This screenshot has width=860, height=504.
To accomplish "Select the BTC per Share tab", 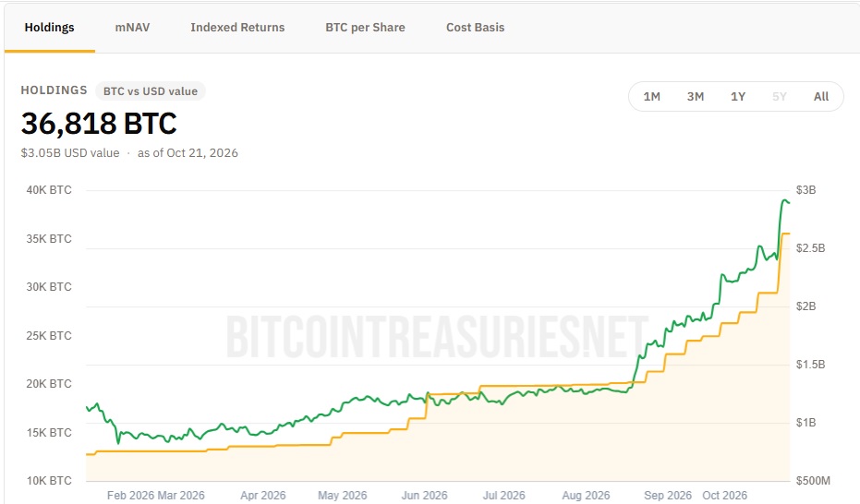I will 365,28.
